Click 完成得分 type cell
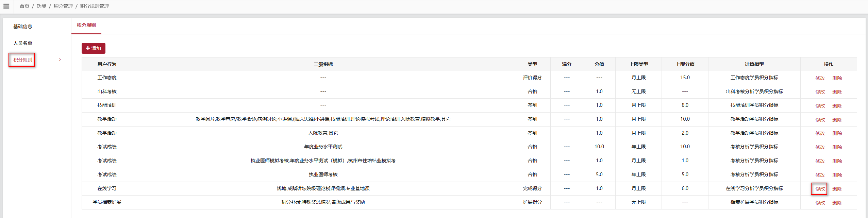This screenshot has width=868, height=218. click(x=532, y=188)
